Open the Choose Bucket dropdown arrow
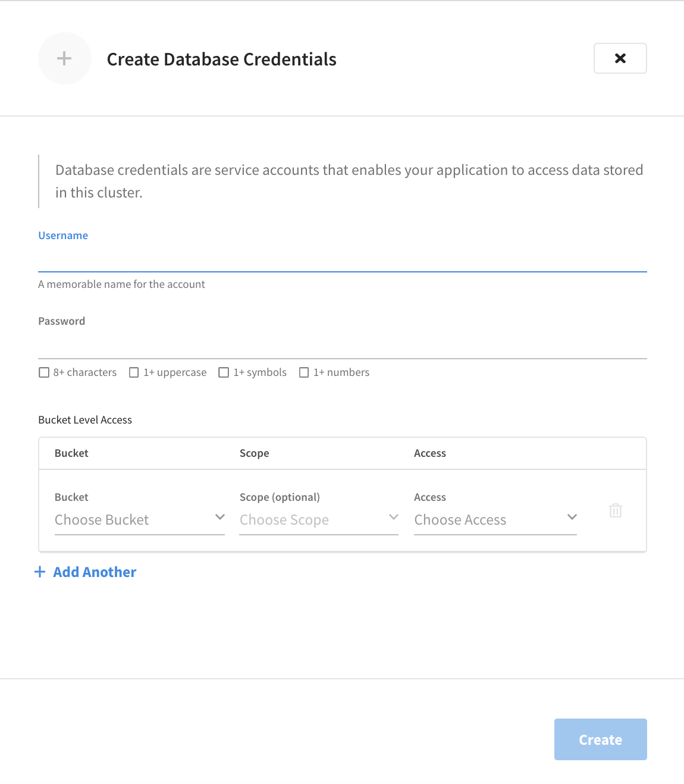This screenshot has height=784, width=684. pos(219,518)
